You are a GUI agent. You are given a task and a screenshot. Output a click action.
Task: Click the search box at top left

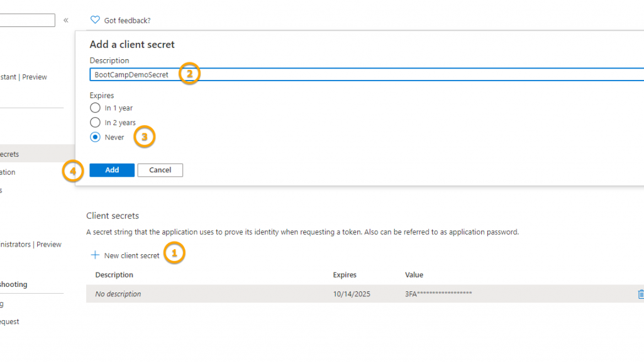click(27, 20)
